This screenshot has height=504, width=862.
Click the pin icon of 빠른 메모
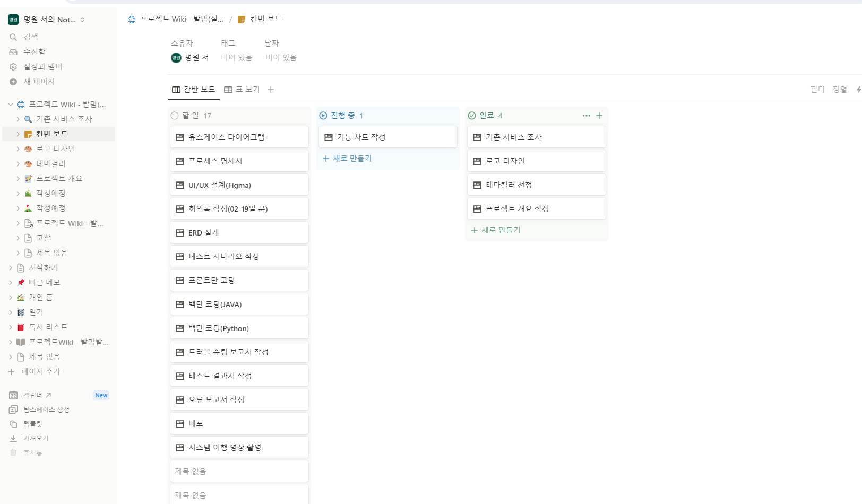point(21,283)
